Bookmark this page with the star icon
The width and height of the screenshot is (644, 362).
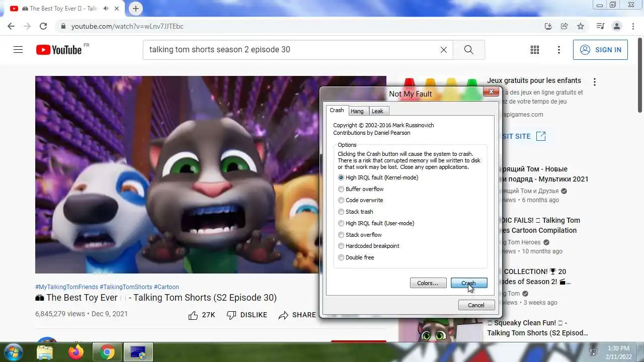(x=581, y=26)
